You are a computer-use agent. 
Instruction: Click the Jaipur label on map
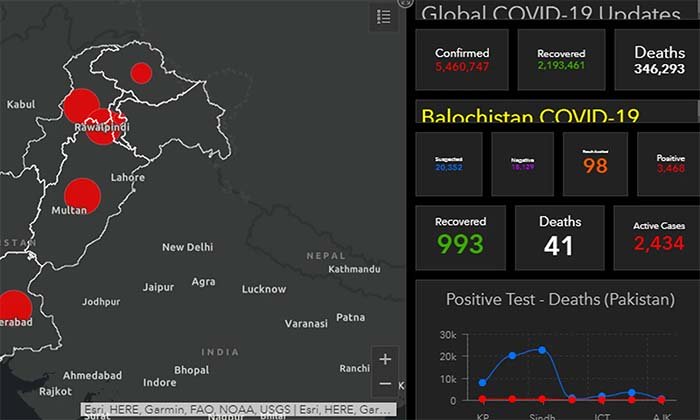tap(158, 287)
